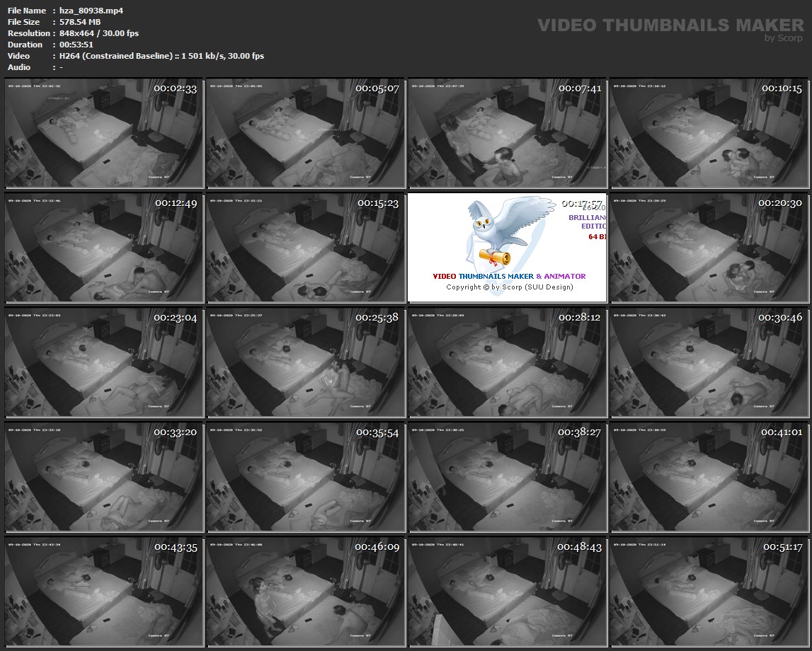Open the thumbnail at timestamp 00:35:54
This screenshot has width=812, height=651.
point(305,477)
